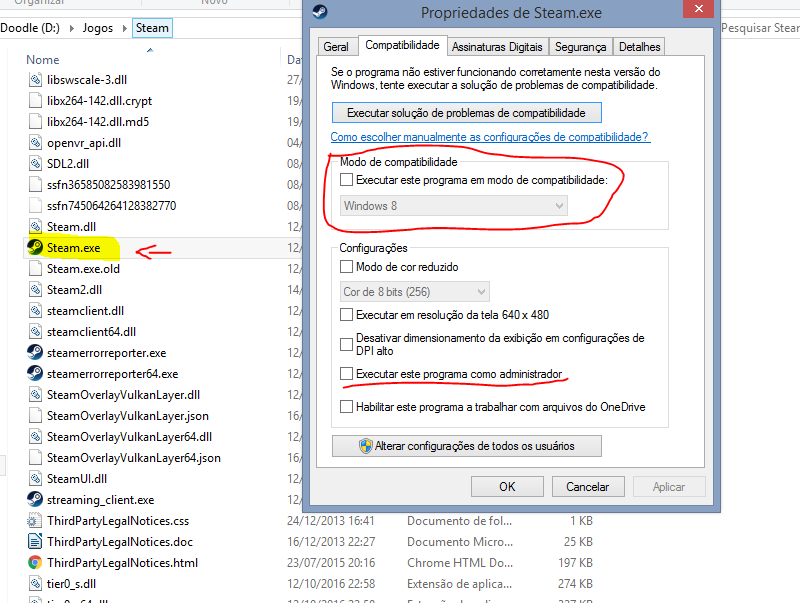
Task: Click the SteamOverlayVulkanLayer.dll file icon
Action: pos(35,395)
